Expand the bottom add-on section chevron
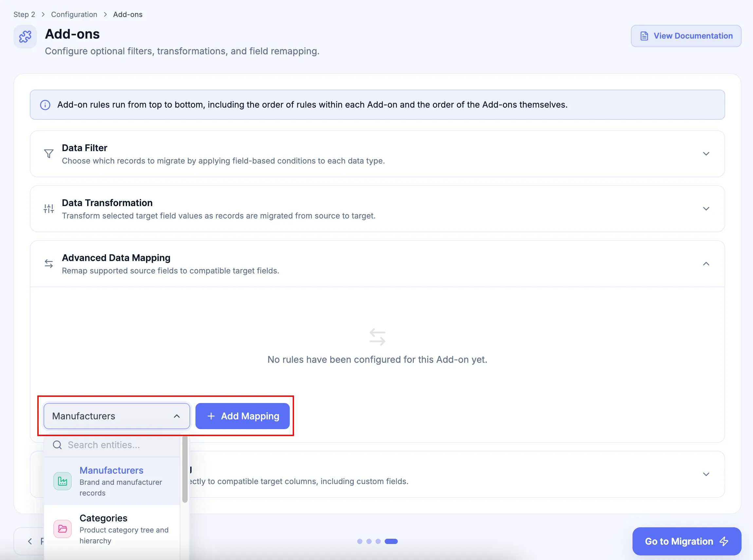753x560 pixels. [706, 475]
